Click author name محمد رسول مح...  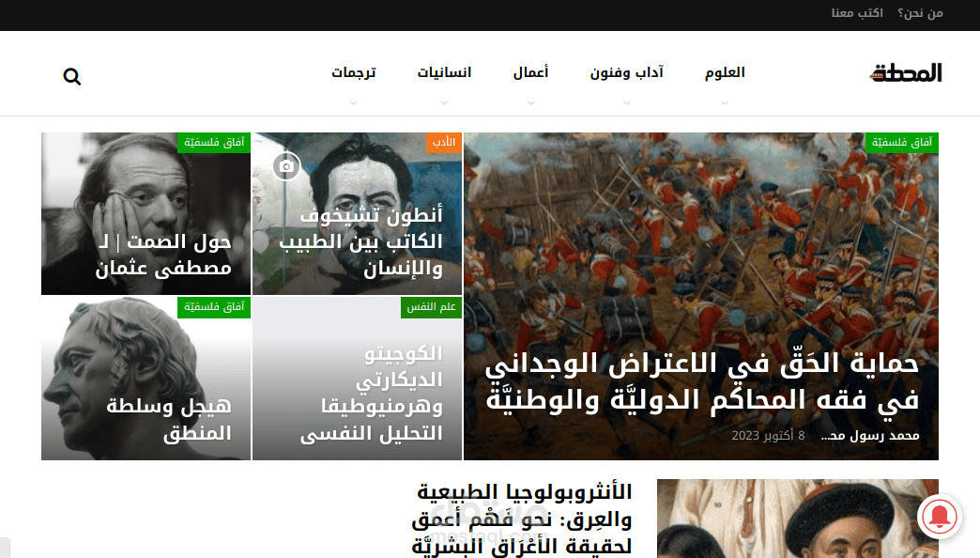(x=870, y=435)
